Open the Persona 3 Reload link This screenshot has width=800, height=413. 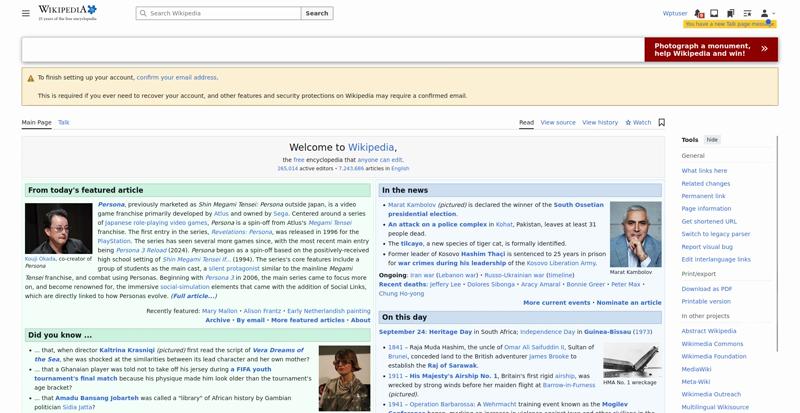pyautogui.click(x=141, y=251)
